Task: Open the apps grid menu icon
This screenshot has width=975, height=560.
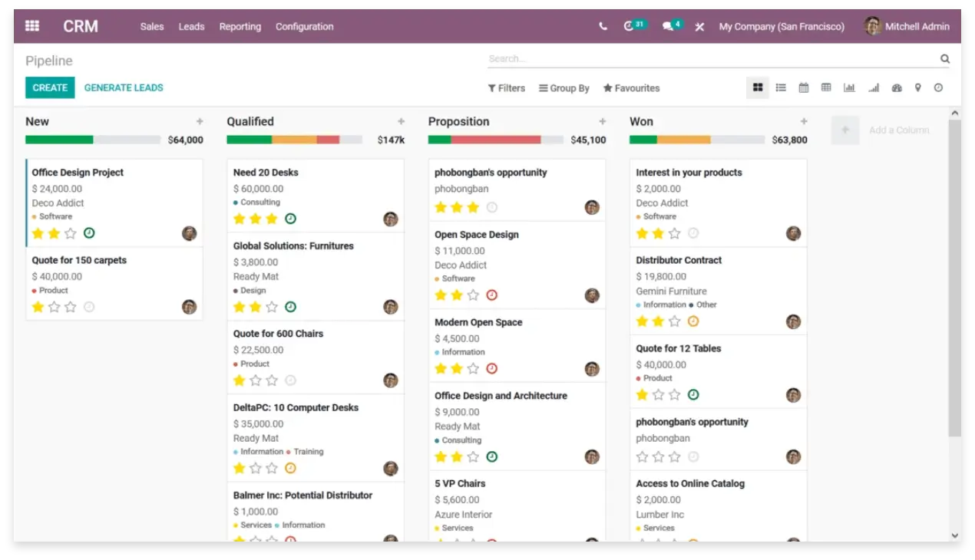Action: pyautogui.click(x=32, y=26)
